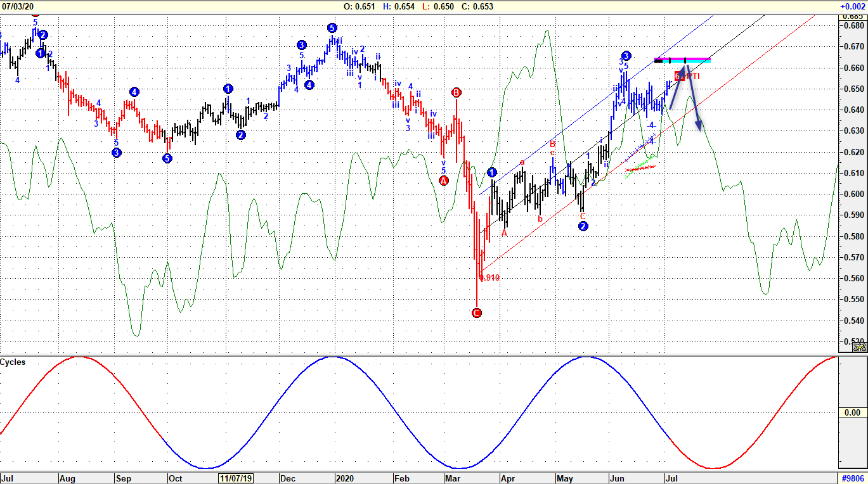Click the red circled C wave marker
Image resolution: width=868 pixels, height=484 pixels.
pyautogui.click(x=477, y=313)
